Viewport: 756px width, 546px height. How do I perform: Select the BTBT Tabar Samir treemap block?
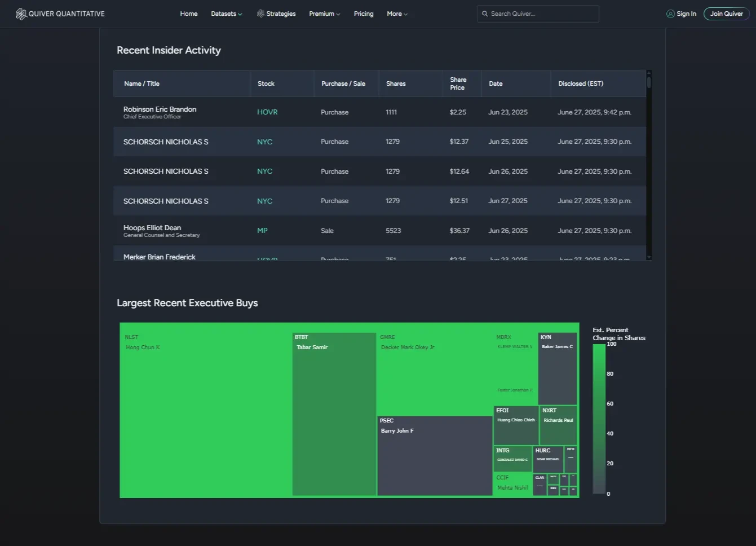[334, 415]
